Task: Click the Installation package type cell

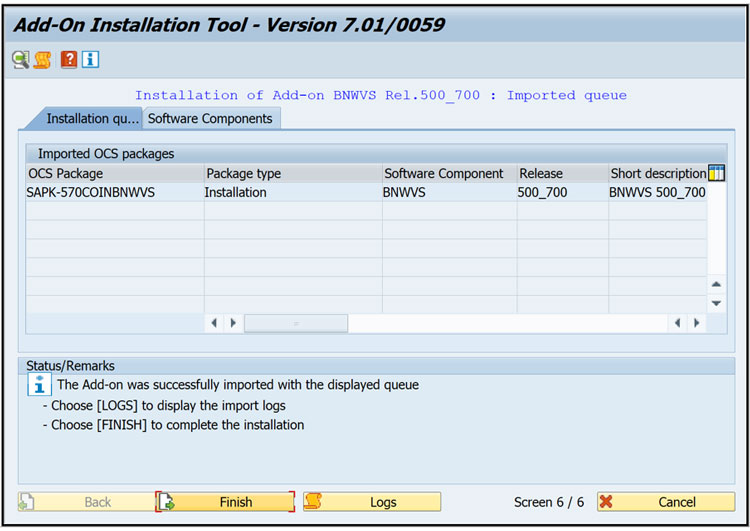Action: pyautogui.click(x=293, y=192)
